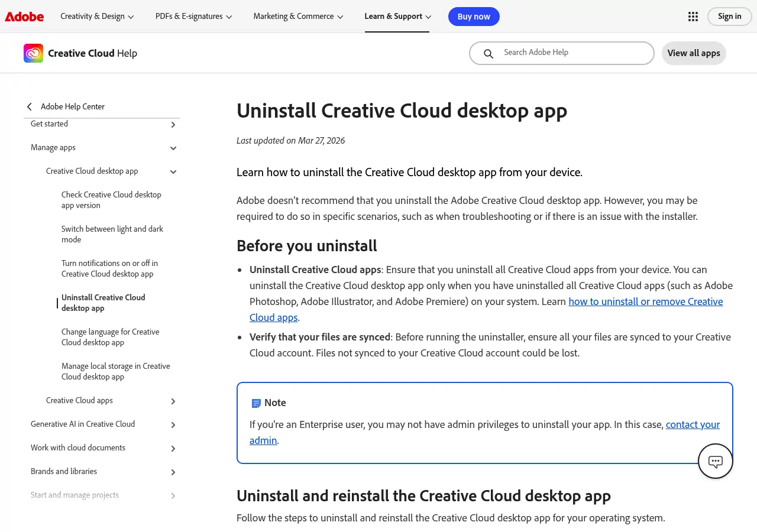Collapse the Manage apps chevron
Image resolution: width=757 pixels, height=532 pixels.
pyautogui.click(x=173, y=148)
